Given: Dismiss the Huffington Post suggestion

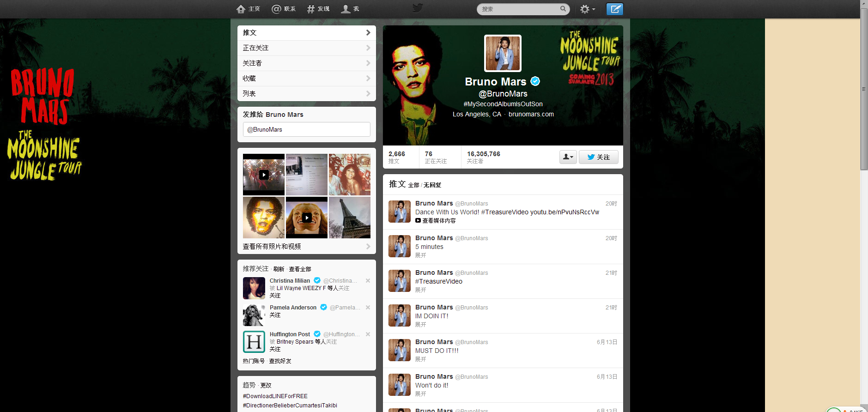Looking at the screenshot, I should tap(368, 334).
